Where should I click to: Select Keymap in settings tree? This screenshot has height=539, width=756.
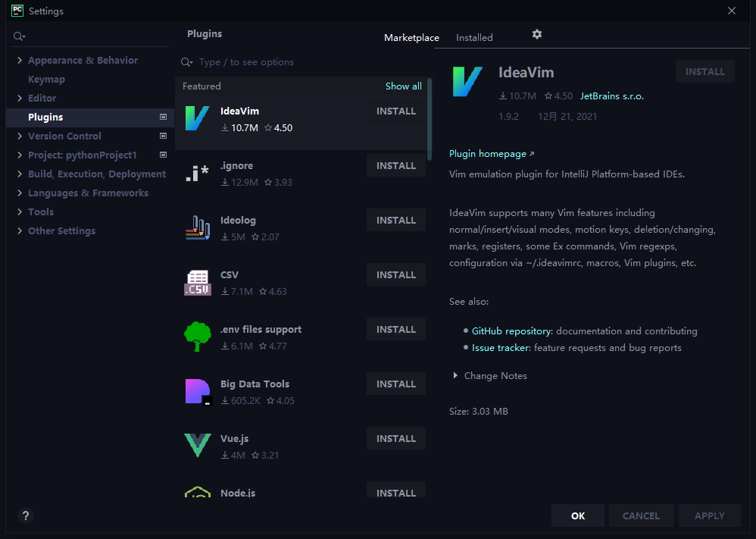46,79
